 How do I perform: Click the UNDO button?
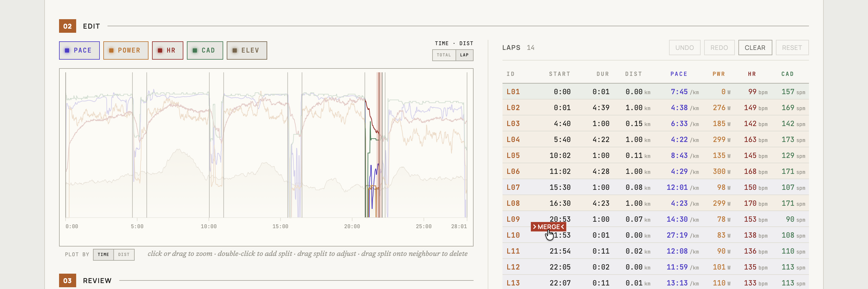pos(684,48)
